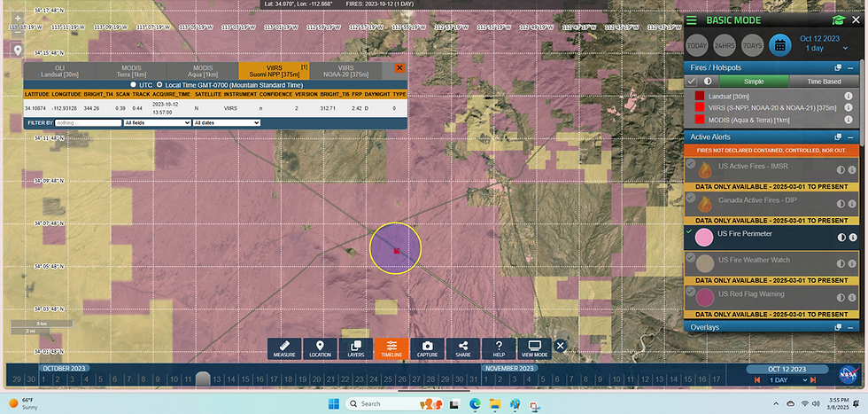
Task: Show info for US Active Fires - IMSR
Action: [x=852, y=170]
